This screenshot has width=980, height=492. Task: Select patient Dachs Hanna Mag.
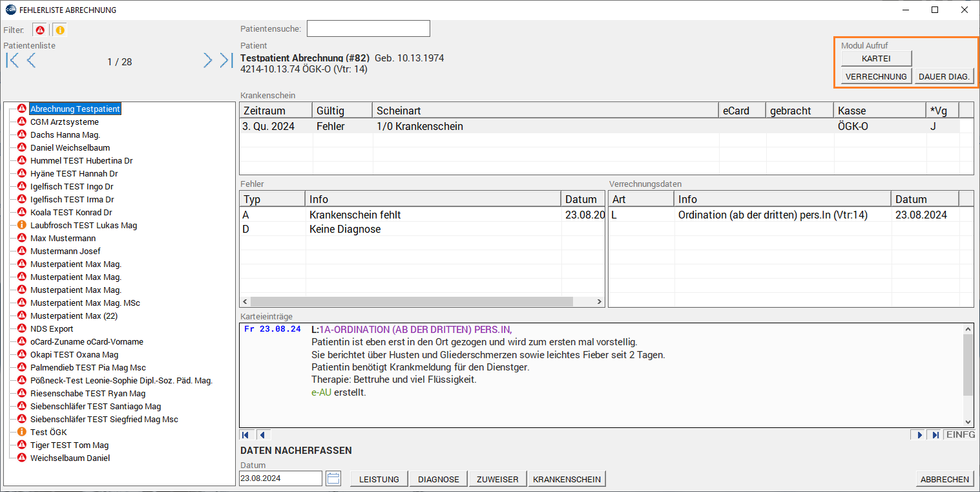tap(65, 135)
